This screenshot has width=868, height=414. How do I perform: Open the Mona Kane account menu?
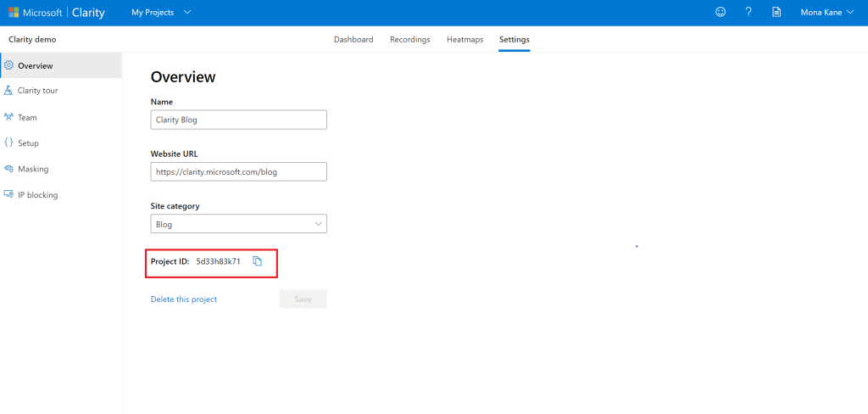[x=827, y=12]
